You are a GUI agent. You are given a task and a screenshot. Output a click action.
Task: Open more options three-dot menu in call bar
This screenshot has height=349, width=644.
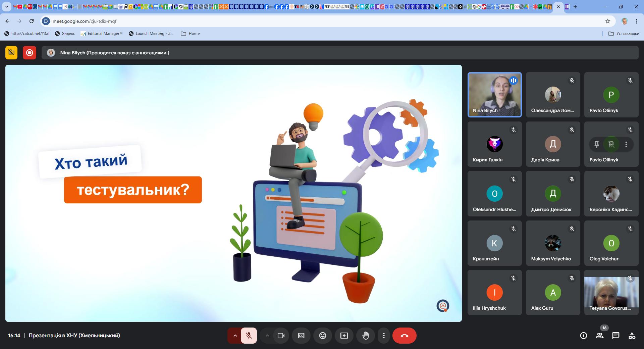(x=384, y=336)
